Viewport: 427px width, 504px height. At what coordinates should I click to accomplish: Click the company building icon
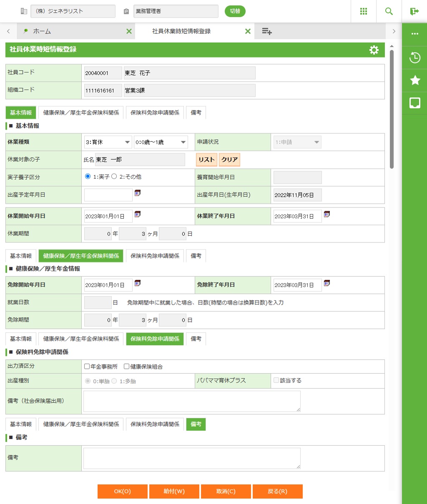(x=24, y=11)
